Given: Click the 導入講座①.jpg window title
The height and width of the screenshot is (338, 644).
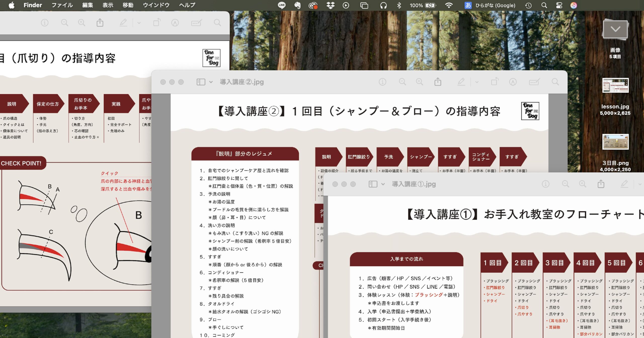Looking at the screenshot, I should pyautogui.click(x=414, y=184).
